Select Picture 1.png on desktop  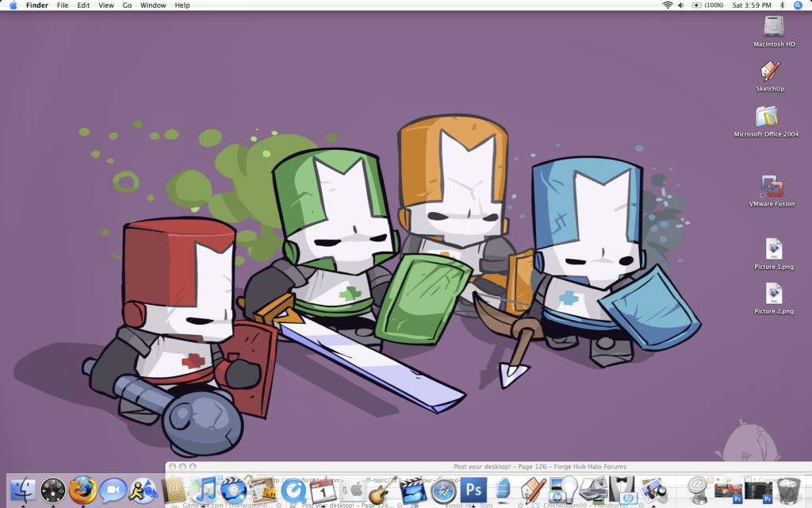point(774,254)
